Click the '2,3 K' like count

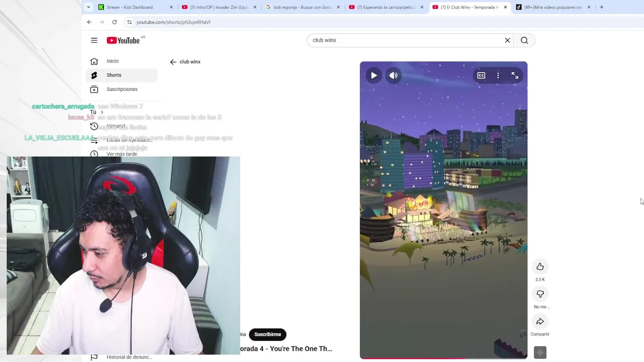click(540, 280)
